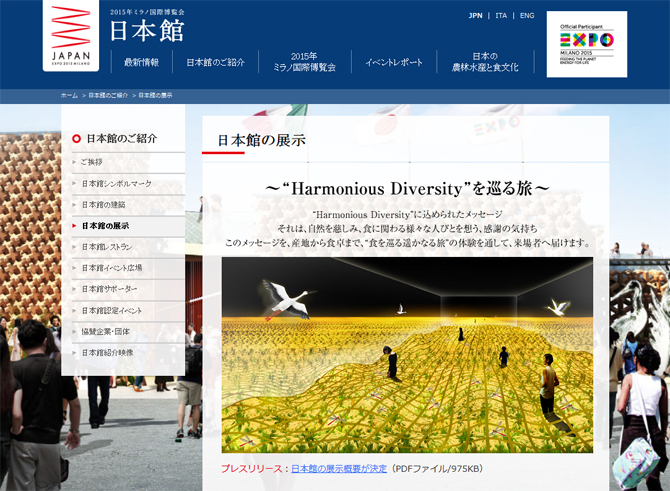Image resolution: width=670 pixels, height=491 pixels.
Task: Click the 日本館 site title text
Action: coord(147,31)
